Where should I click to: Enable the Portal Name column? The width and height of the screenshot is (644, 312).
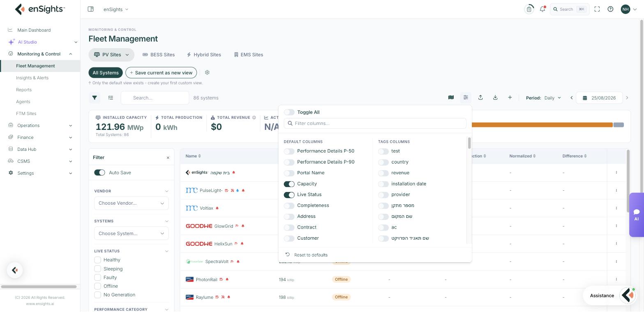click(x=289, y=173)
